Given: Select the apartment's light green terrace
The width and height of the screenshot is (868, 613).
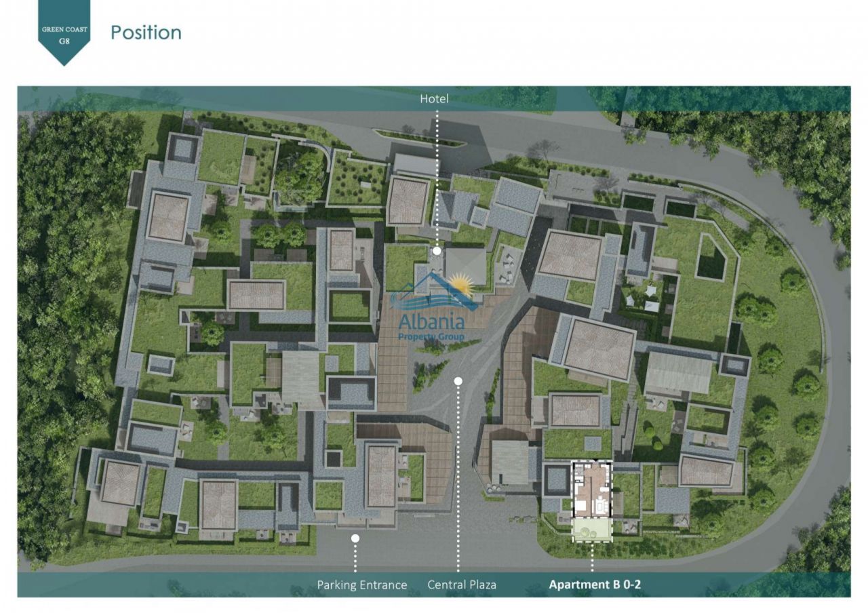Looking at the screenshot, I should 592,529.
